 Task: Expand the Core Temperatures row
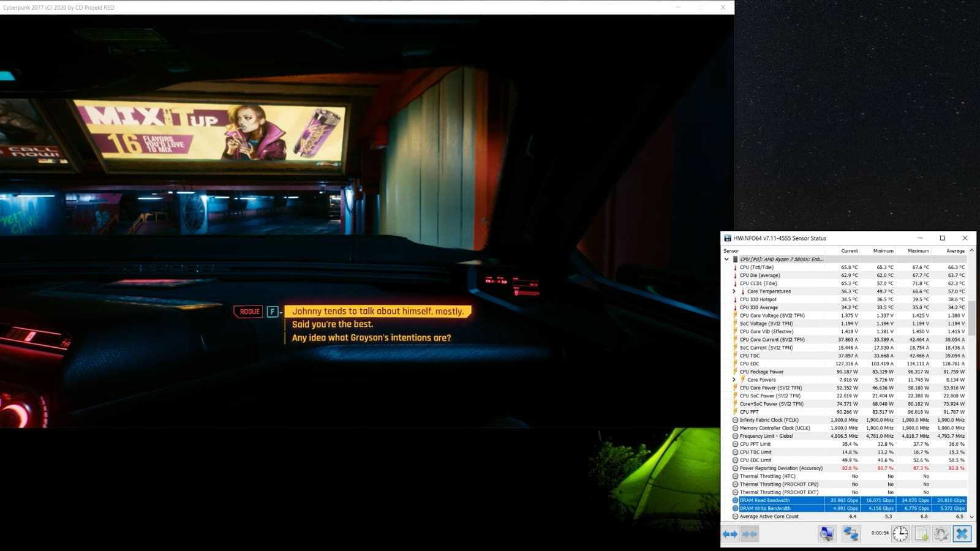pyautogui.click(x=734, y=291)
